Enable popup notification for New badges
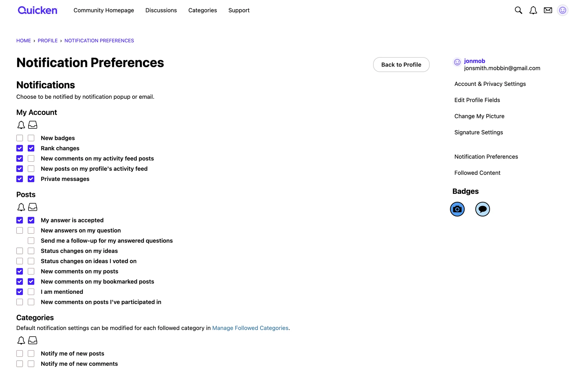This screenshot has width=588, height=368. click(x=20, y=138)
